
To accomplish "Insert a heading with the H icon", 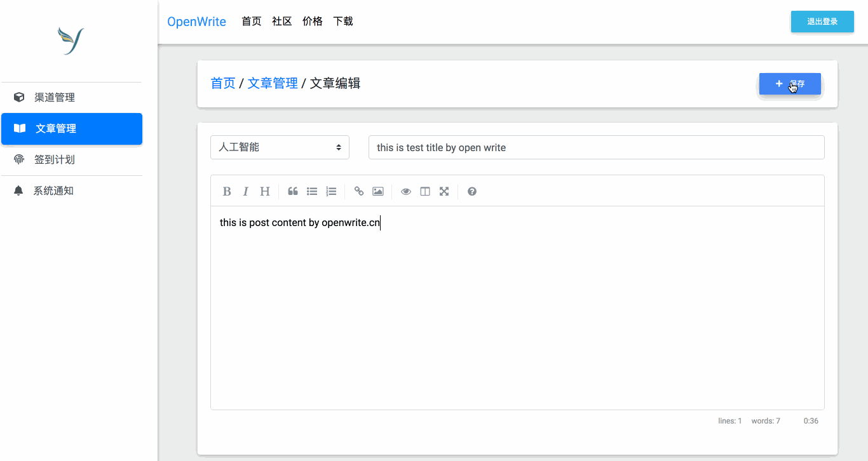I will pyautogui.click(x=264, y=190).
